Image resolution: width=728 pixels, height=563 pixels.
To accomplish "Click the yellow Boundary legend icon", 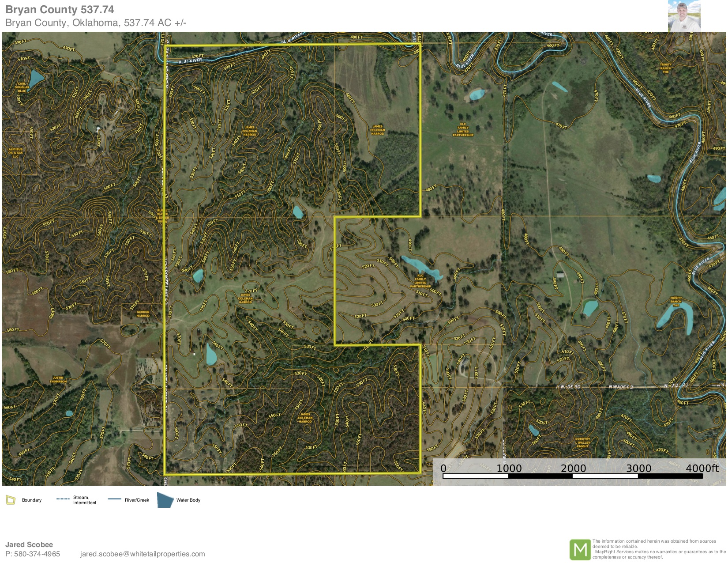I will 10,500.
